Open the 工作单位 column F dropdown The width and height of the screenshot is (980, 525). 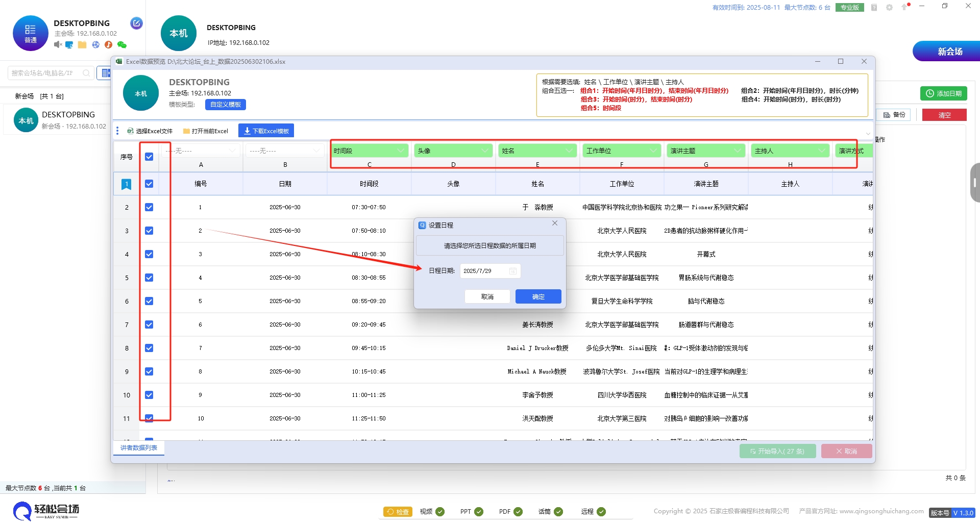point(622,151)
